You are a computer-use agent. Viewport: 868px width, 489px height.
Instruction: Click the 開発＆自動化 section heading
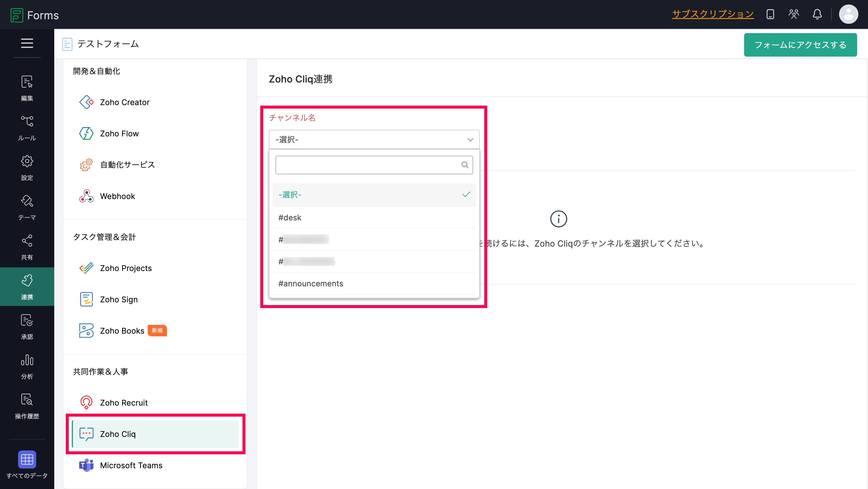pos(97,71)
